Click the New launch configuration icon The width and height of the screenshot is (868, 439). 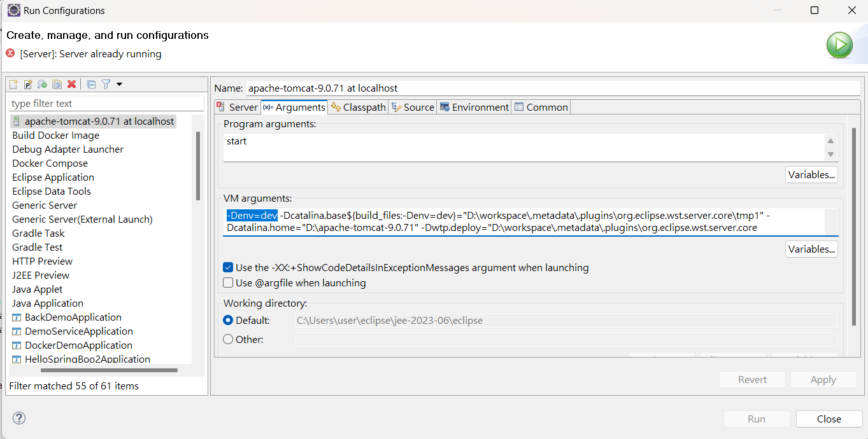pyautogui.click(x=13, y=84)
